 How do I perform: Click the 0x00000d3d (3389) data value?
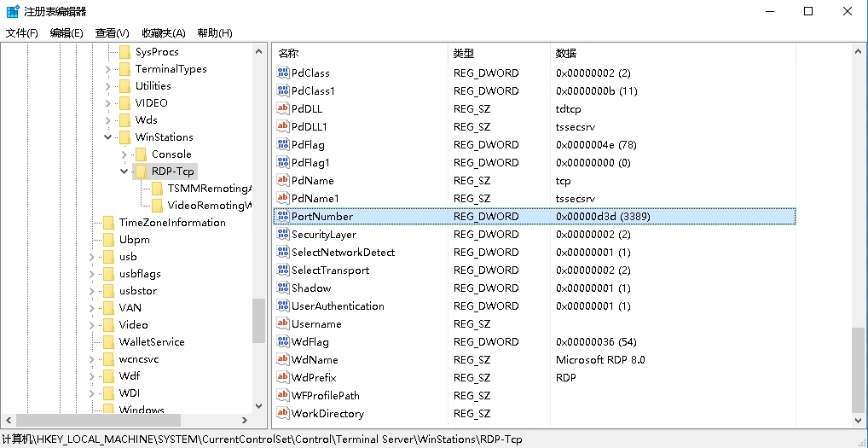(x=603, y=216)
